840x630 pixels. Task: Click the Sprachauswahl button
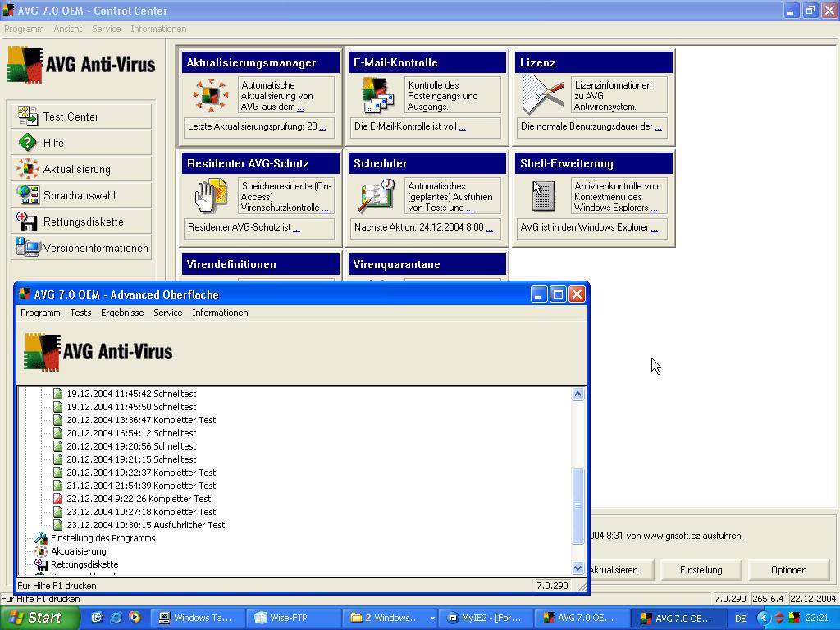click(x=81, y=195)
